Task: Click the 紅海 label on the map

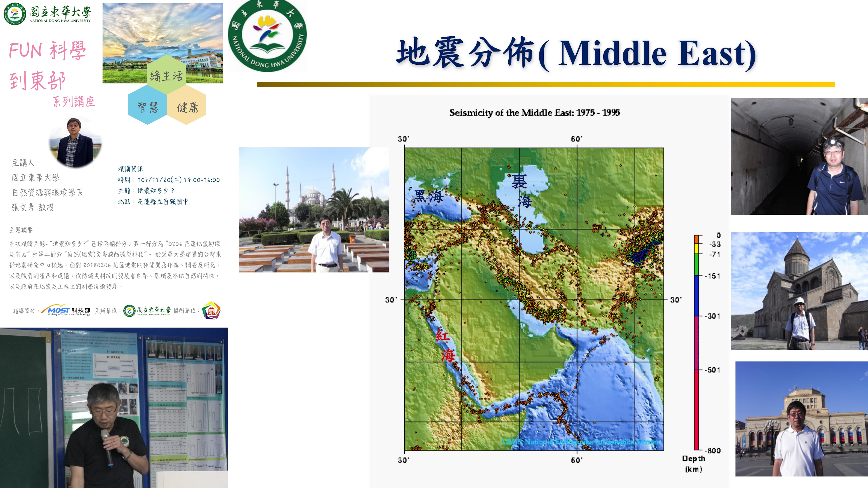Action: pyautogui.click(x=446, y=346)
